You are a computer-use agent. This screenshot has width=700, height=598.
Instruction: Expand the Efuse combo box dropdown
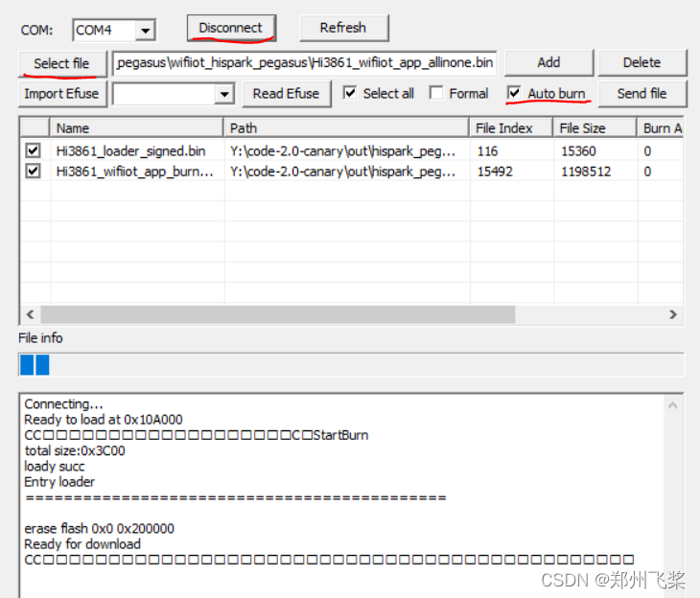tap(224, 94)
